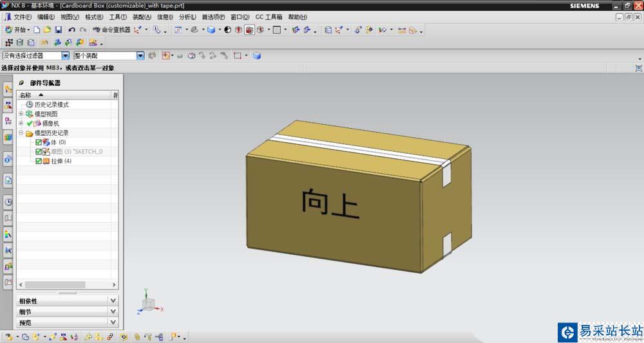Click the New file icon
The height and width of the screenshot is (343, 644).
point(37,30)
